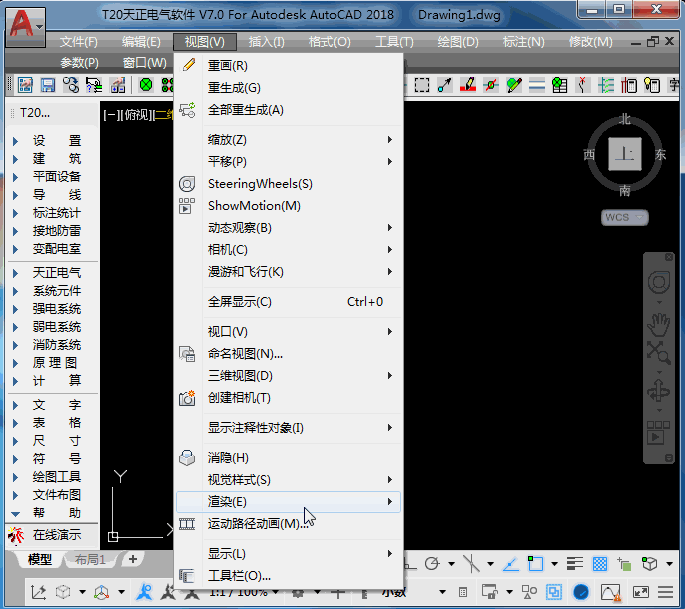Viewport: 685px width, 609px height.
Task: Collapse the 帮助 item in side panel
Action: coord(16,514)
